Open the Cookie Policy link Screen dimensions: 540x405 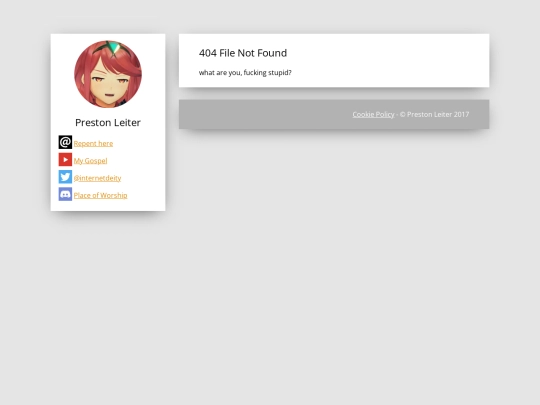pyautogui.click(x=373, y=114)
